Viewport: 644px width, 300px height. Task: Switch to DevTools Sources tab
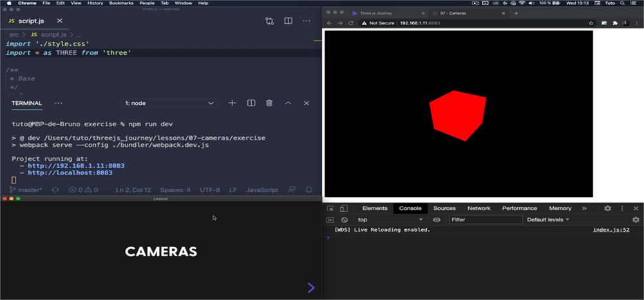[x=444, y=209]
